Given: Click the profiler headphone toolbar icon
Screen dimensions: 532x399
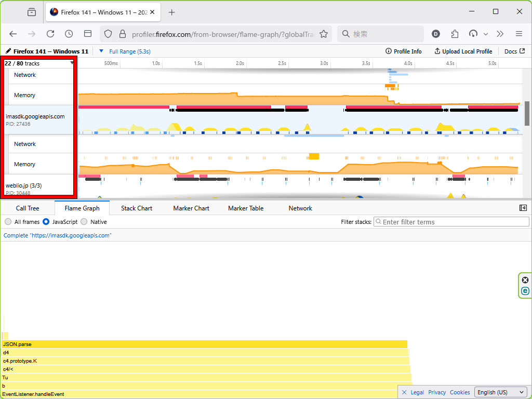Looking at the screenshot, I should [473, 34].
